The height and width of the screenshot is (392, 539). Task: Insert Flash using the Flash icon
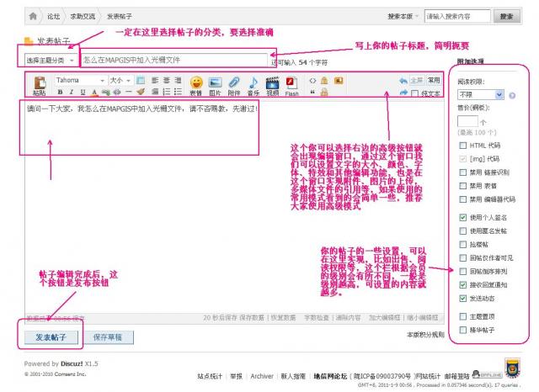(291, 83)
